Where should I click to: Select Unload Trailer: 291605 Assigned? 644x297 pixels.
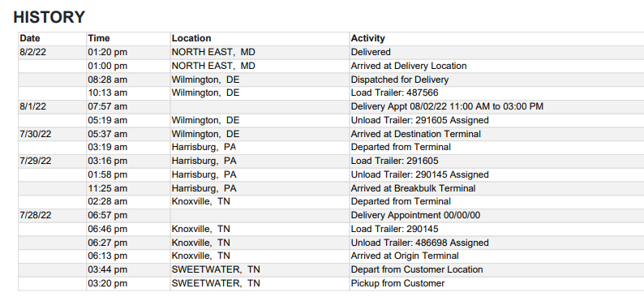(419, 120)
